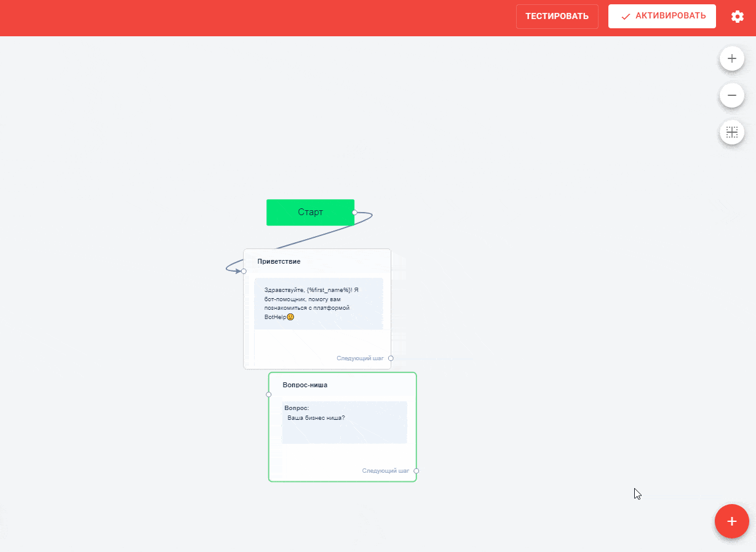This screenshot has width=756, height=552.
Task: Open the greeting message text starting Здравствуйте
Action: (319, 303)
